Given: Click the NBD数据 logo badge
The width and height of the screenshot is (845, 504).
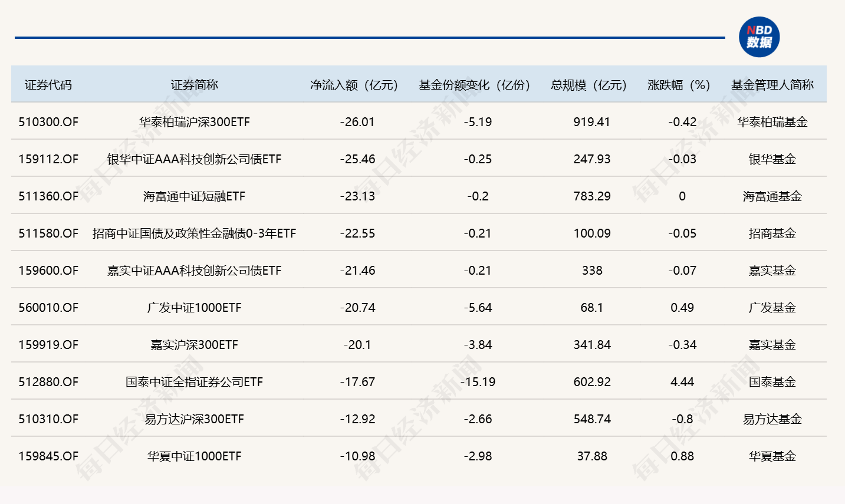Looking at the screenshot, I should pos(759,37).
